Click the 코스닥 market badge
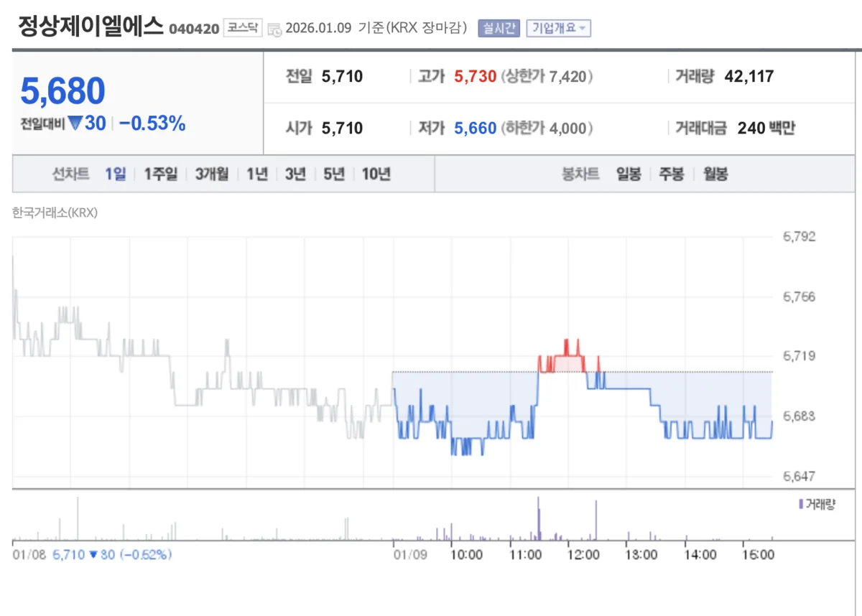This screenshot has height=616, width=862. point(243,28)
